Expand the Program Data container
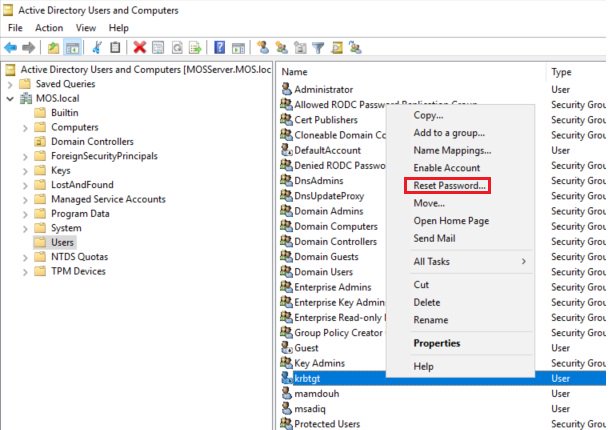Screen dimensions: 611x430 point(25,214)
